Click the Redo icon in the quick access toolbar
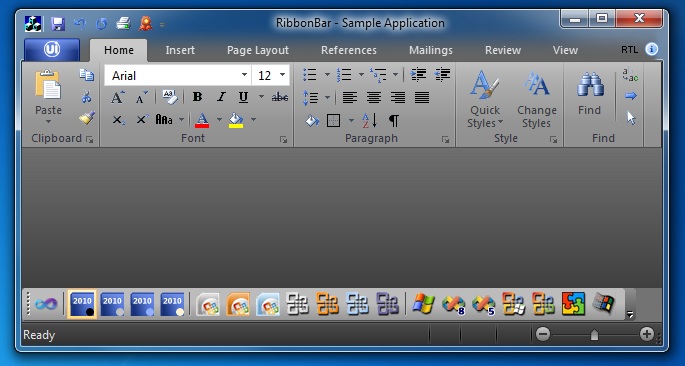 [x=101, y=23]
